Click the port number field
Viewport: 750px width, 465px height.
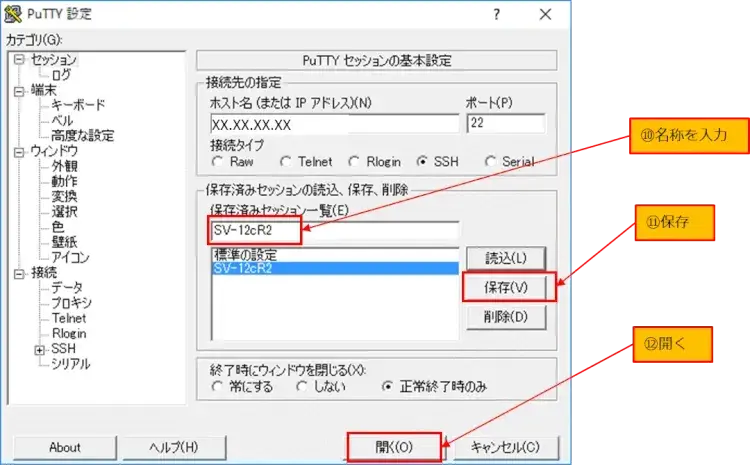click(505, 125)
